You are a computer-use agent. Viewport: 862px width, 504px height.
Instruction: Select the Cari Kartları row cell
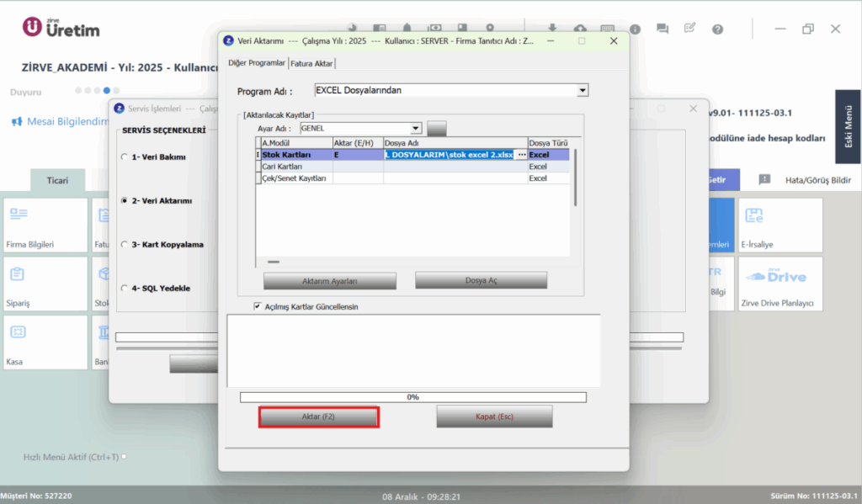296,167
